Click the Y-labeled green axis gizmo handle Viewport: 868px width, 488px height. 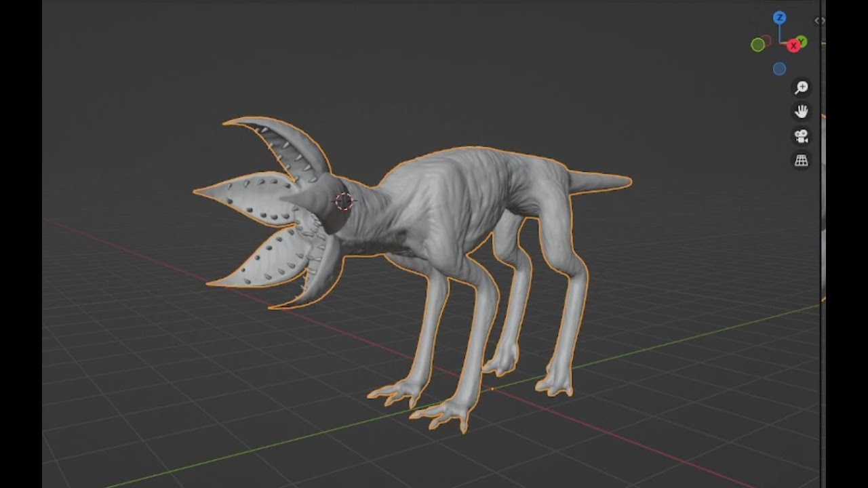(802, 41)
